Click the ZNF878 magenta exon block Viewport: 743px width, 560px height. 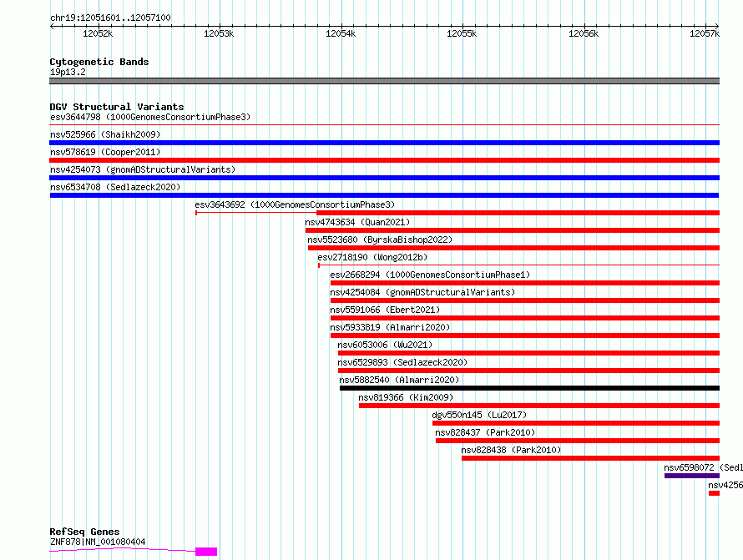pos(206,552)
